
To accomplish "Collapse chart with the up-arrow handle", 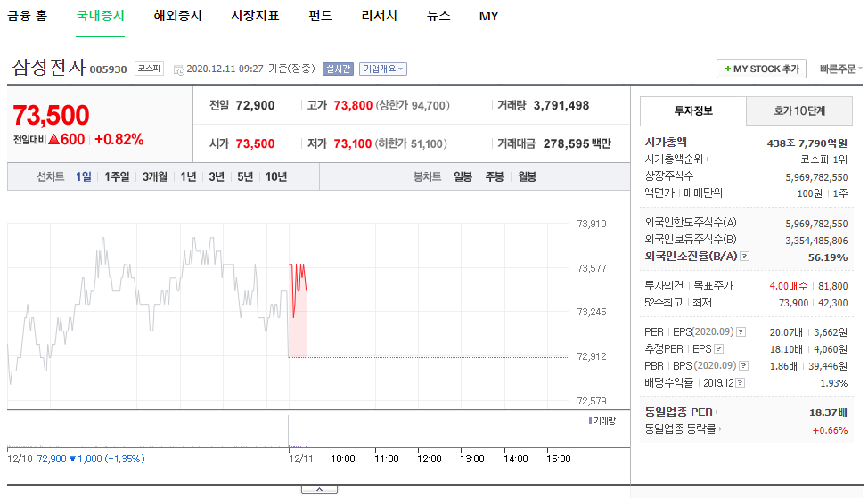I will pos(319,489).
